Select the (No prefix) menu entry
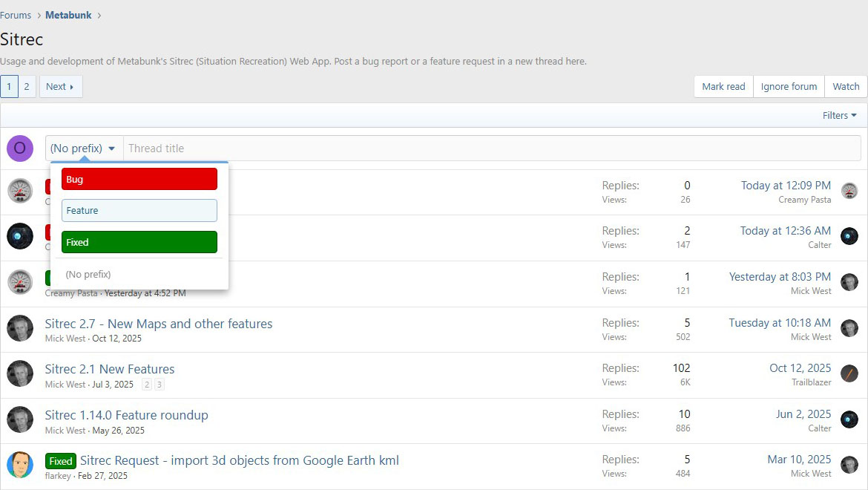The width and height of the screenshot is (868, 490). [88, 275]
